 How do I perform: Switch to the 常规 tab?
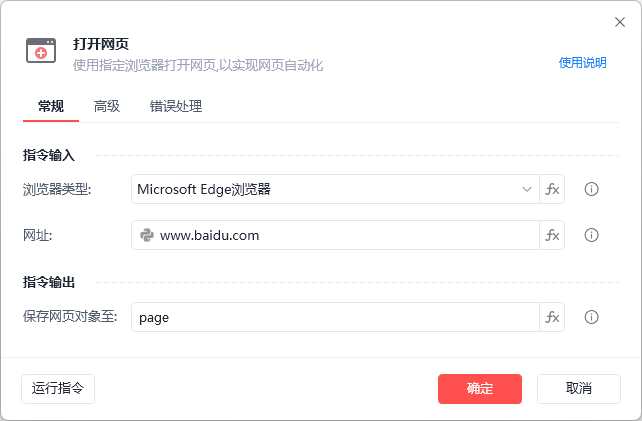(x=51, y=106)
